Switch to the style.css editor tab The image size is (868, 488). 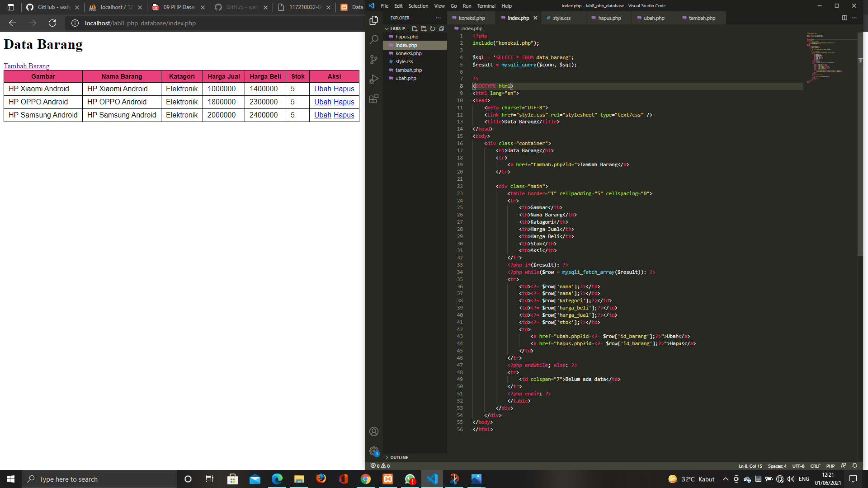(562, 18)
